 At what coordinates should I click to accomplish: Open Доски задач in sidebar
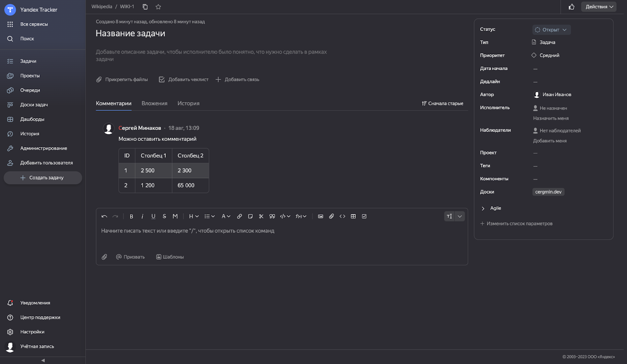coord(34,105)
